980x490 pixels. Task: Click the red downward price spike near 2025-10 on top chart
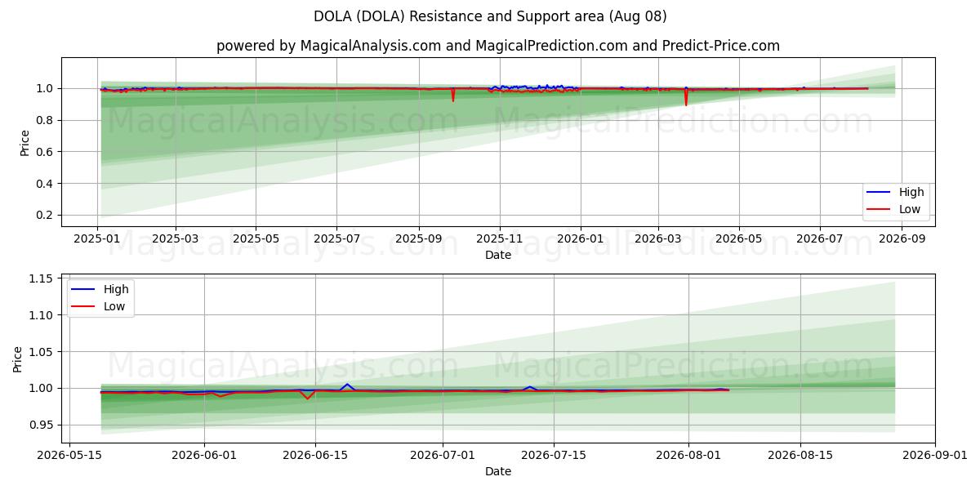pos(453,96)
